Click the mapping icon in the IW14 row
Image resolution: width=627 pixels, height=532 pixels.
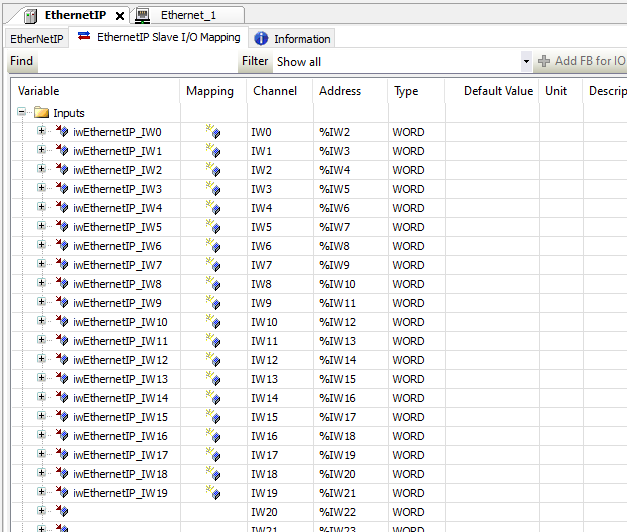(213, 397)
